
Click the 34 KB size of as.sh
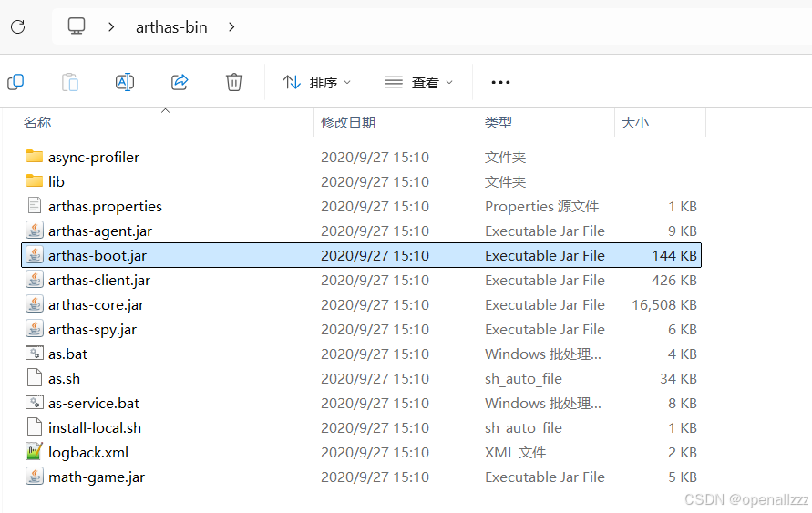coord(678,379)
